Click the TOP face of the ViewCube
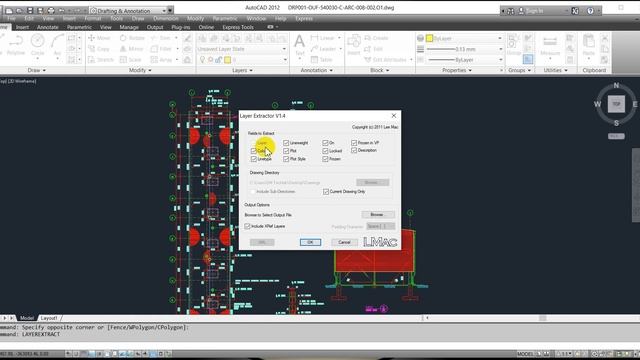 616,104
